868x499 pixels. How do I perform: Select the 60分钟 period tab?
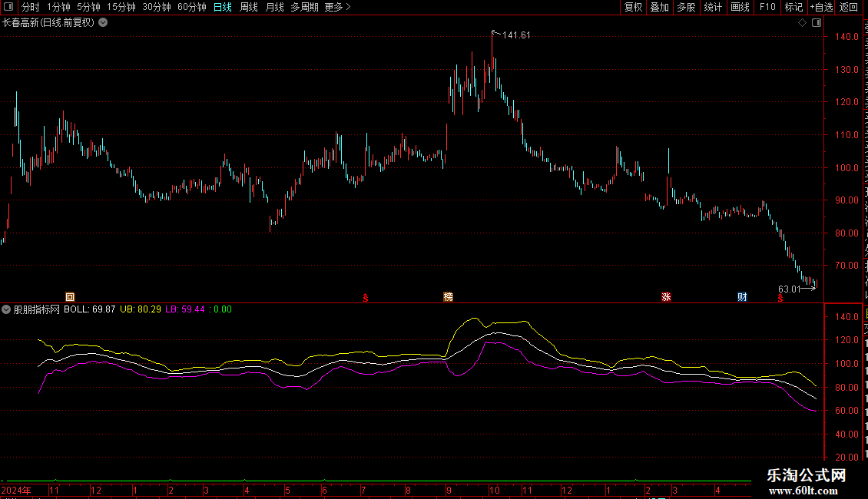[192, 7]
